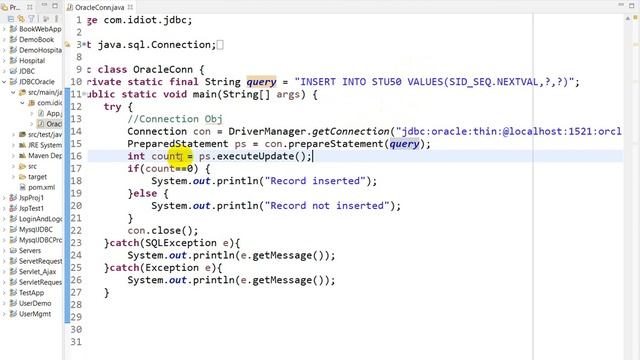The height and width of the screenshot is (360, 640).
Task: Click the JspProj1 project icon
Action: 13,198
